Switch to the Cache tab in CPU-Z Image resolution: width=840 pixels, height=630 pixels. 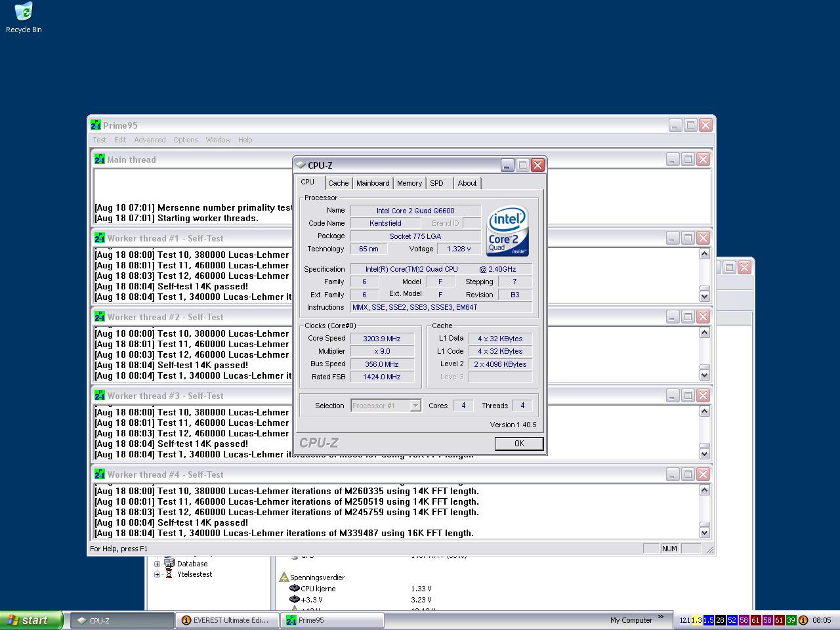pos(339,183)
